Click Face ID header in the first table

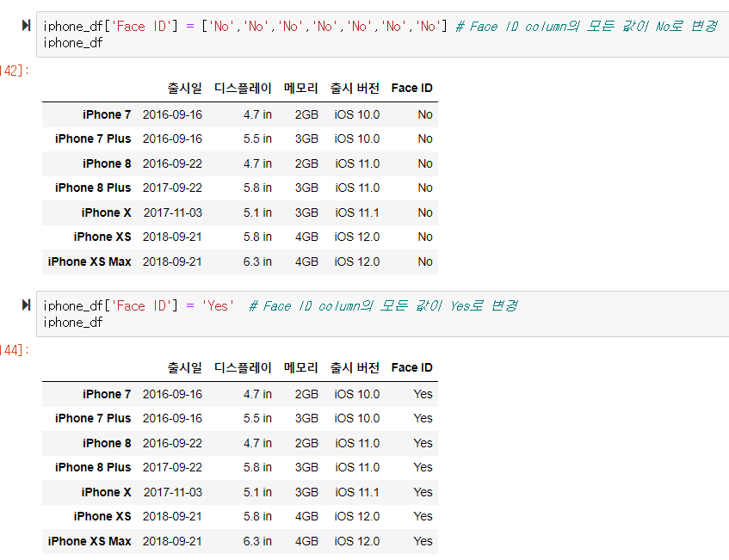tap(412, 88)
